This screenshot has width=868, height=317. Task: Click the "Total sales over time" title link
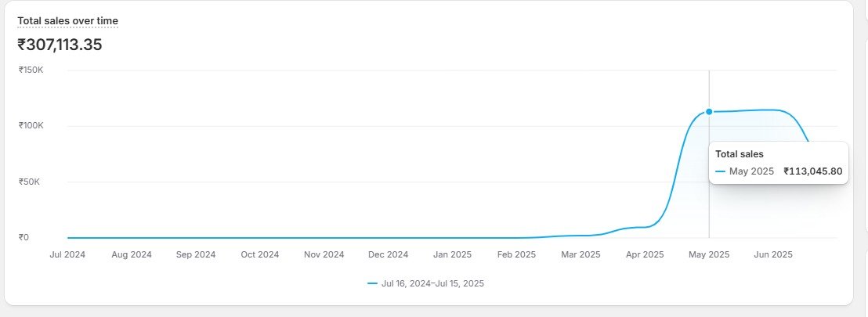[x=67, y=21]
